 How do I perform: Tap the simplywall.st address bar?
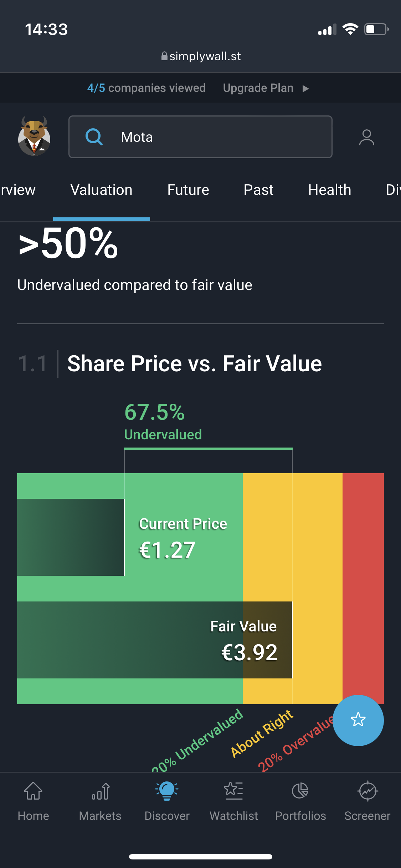point(201,56)
